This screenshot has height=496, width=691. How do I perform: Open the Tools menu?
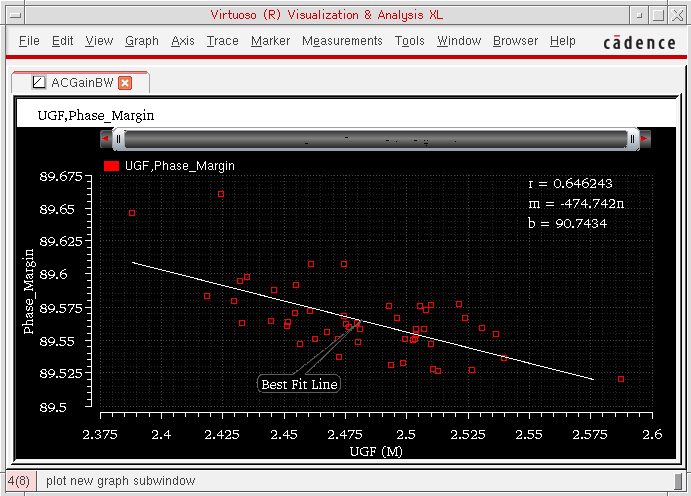(409, 41)
